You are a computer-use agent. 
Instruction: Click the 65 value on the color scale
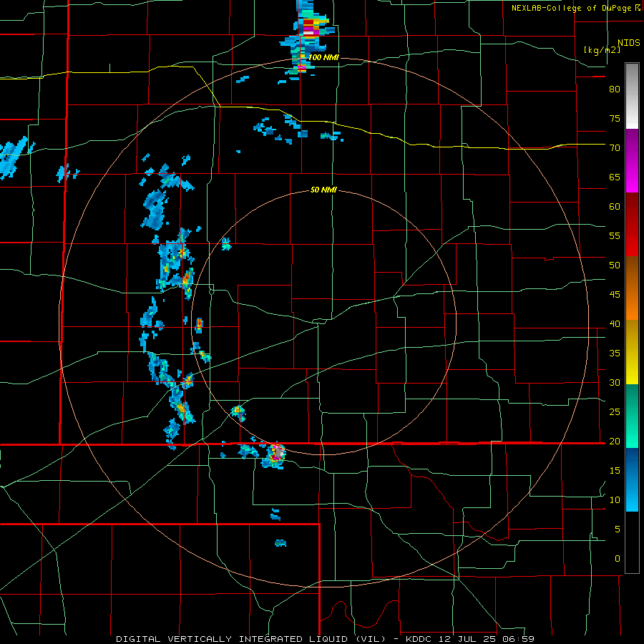tap(615, 177)
